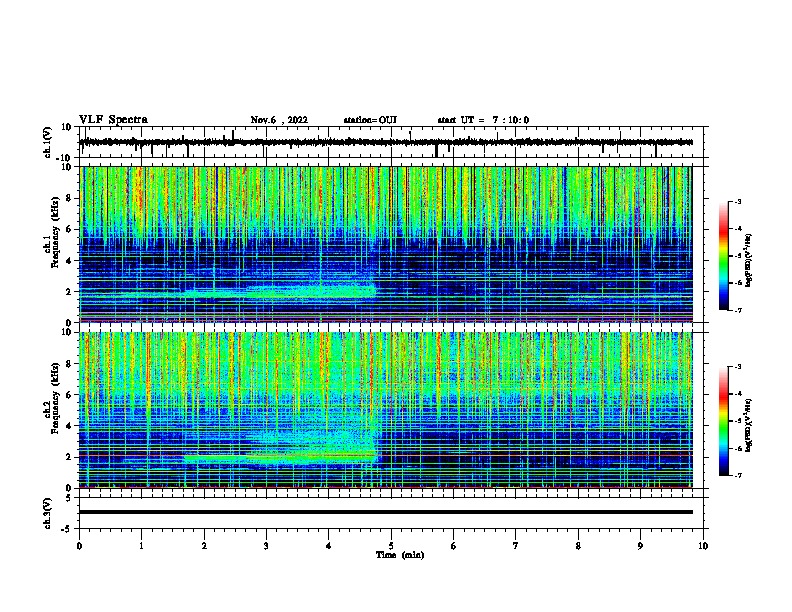Image resolution: width=792 pixels, height=612 pixels.
Task: Click the "-7" tick on the ch.1 colorbar
Action: coord(737,310)
